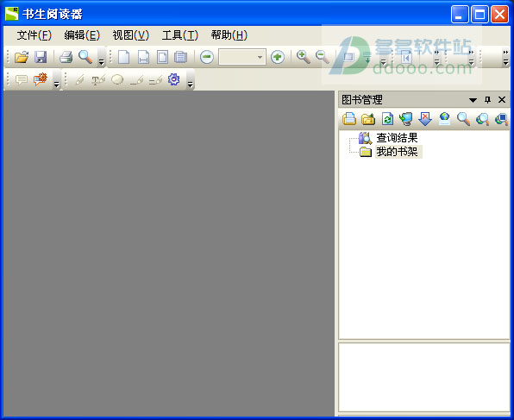Select the fit-width page icon
Image resolution: width=514 pixels, height=420 pixels.
[143, 57]
